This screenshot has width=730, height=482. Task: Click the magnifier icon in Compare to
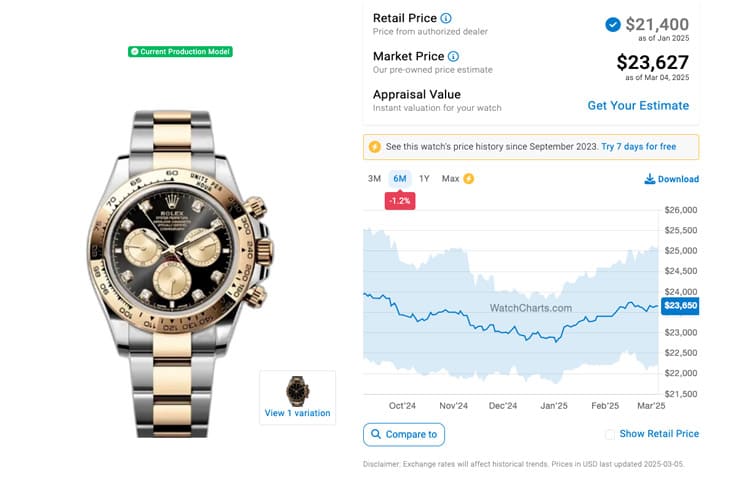coord(376,434)
